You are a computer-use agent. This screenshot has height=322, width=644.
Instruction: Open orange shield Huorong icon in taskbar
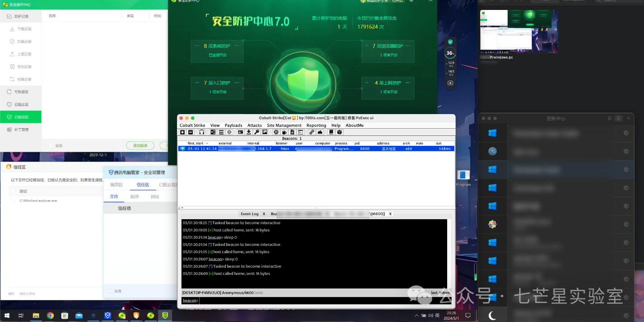137,315
